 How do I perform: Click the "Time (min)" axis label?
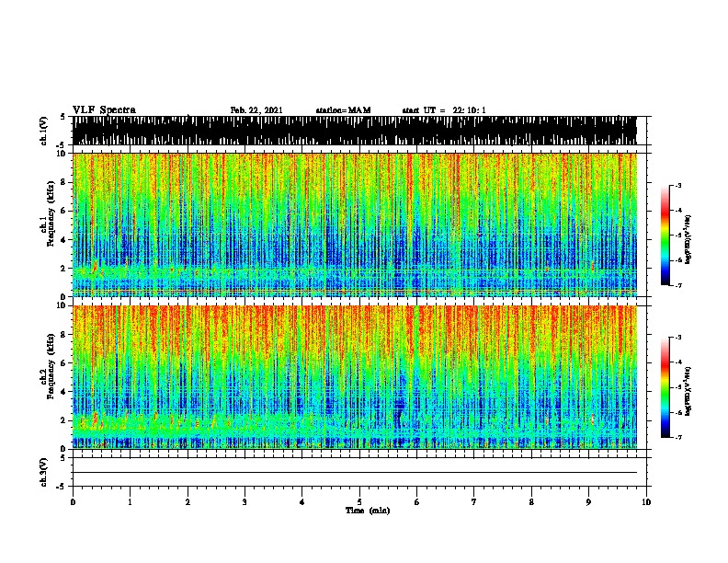pos(368,511)
